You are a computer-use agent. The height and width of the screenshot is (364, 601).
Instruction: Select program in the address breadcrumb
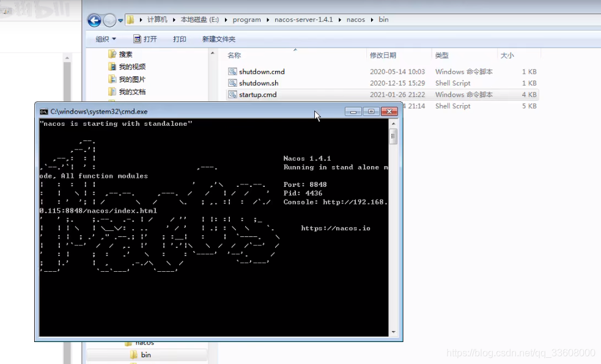(246, 20)
